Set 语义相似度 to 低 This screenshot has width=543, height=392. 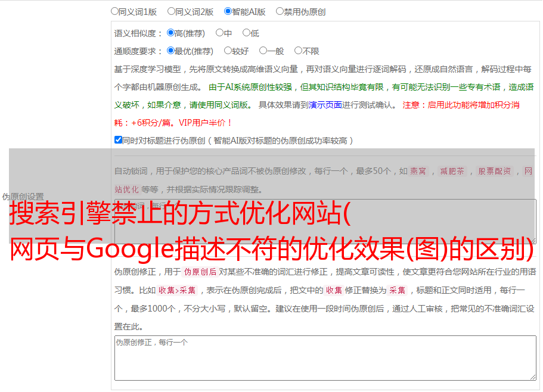(246, 33)
